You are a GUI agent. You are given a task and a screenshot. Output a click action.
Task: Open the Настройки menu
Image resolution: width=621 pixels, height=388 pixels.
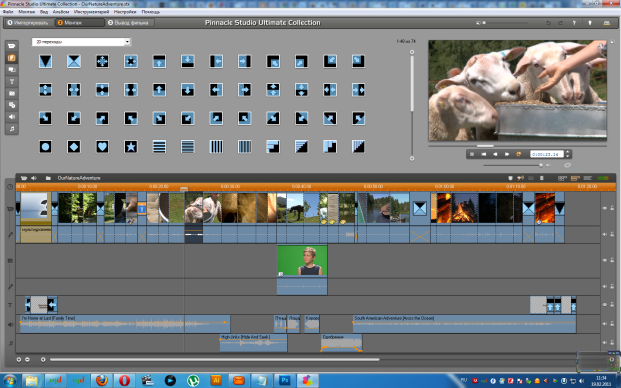pyautogui.click(x=125, y=12)
